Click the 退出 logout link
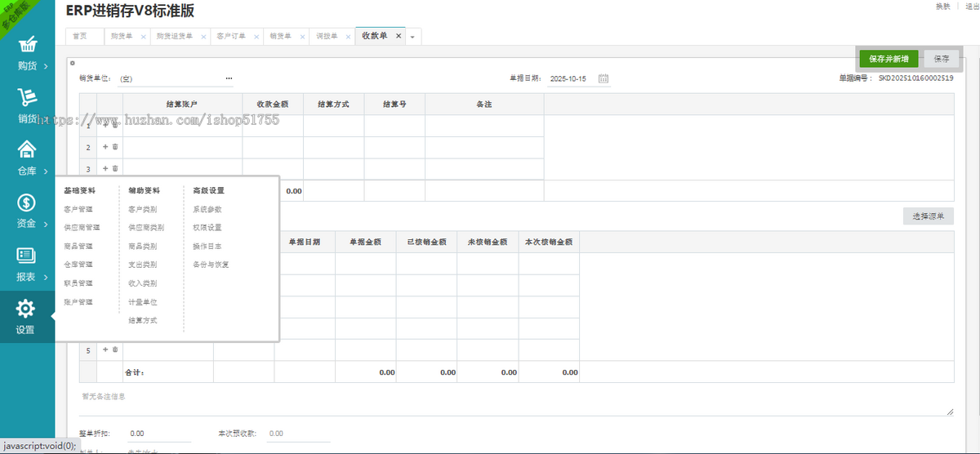This screenshot has height=454, width=980. coord(972,6)
